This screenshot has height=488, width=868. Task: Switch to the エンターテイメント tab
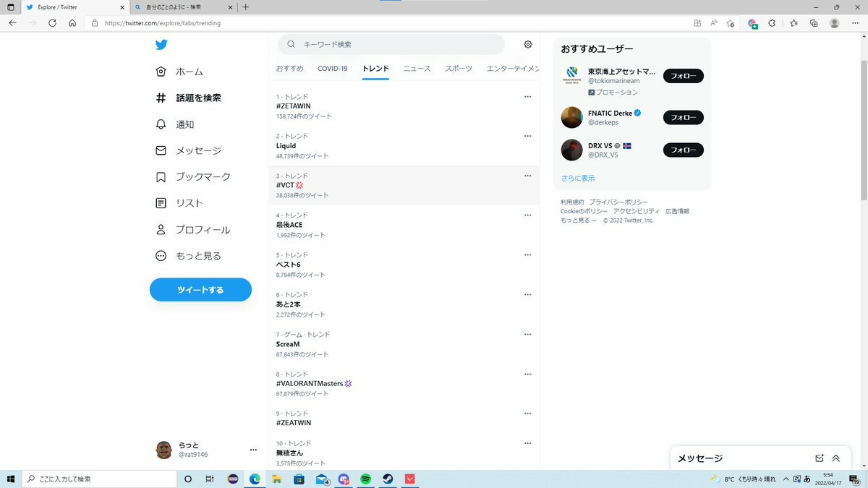coord(513,69)
